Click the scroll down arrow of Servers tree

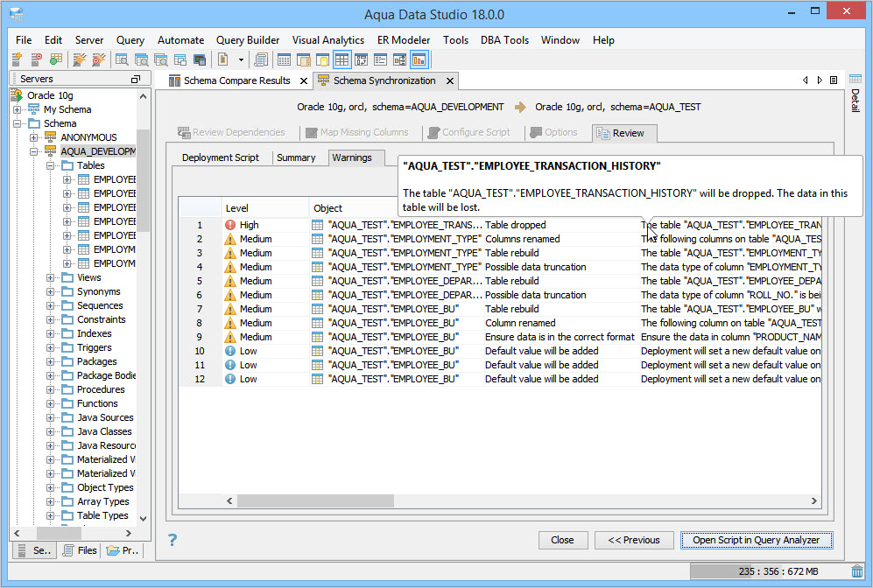click(143, 519)
